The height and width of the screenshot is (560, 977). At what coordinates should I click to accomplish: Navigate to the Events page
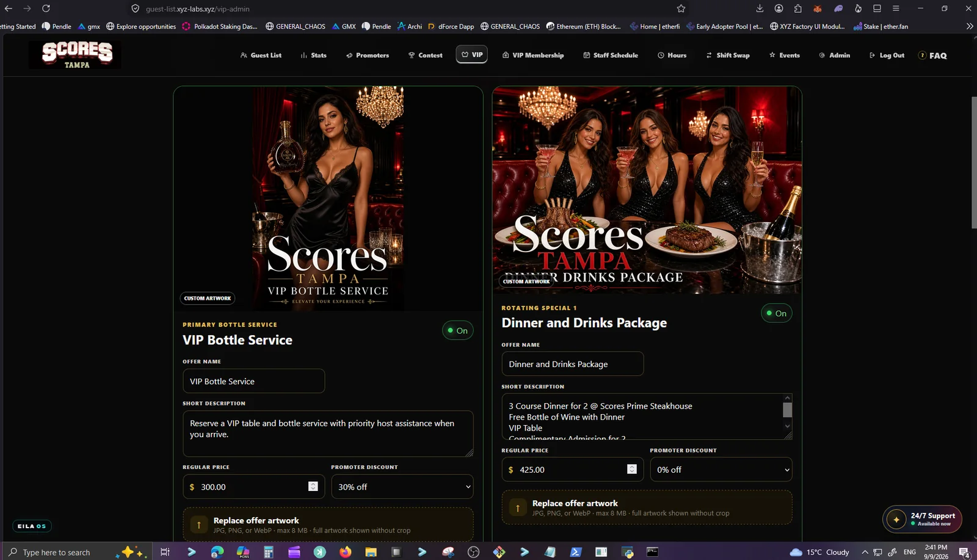click(x=784, y=55)
